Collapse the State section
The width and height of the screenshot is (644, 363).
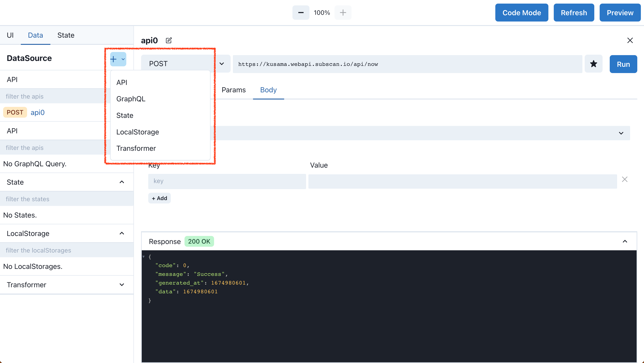point(122,182)
